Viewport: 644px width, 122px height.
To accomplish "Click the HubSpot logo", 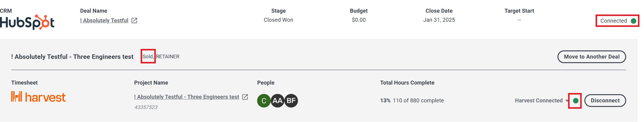I will 27,22.
